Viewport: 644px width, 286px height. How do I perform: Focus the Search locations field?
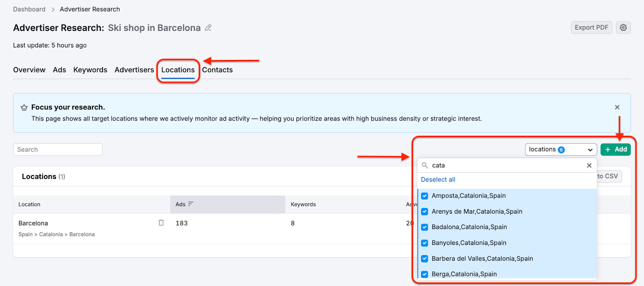[x=58, y=150]
